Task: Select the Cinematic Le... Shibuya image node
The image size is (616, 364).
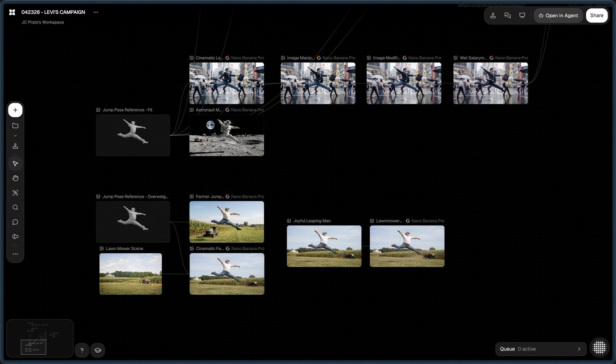Action: pyautogui.click(x=227, y=83)
